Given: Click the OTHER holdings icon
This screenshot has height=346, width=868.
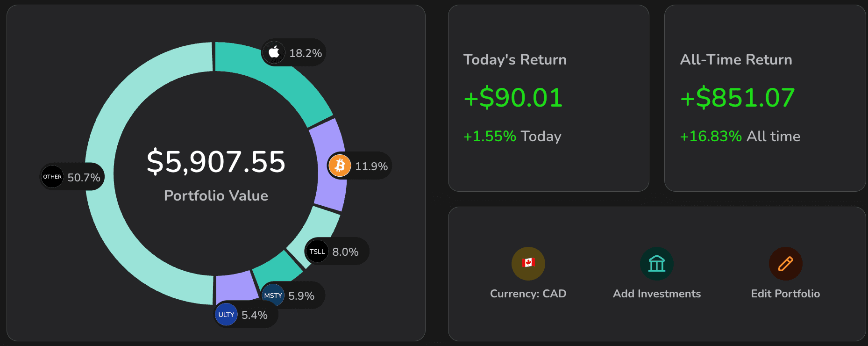Looking at the screenshot, I should 52,177.
